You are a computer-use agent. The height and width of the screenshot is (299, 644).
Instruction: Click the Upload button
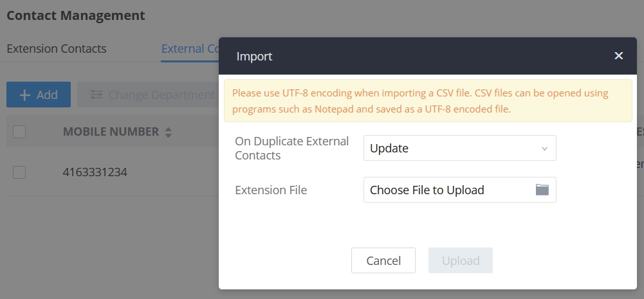461,260
